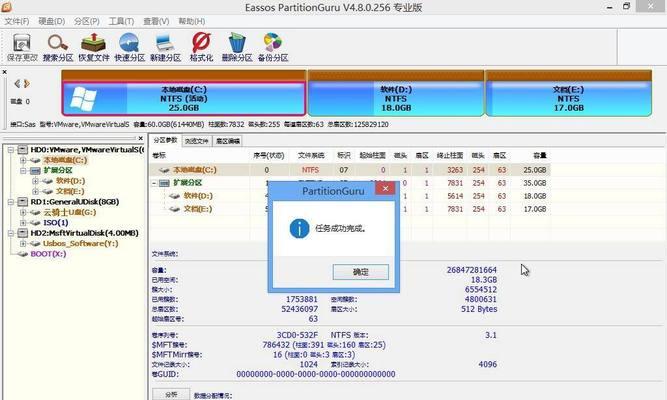Viewport: 667px width, 400px height.
Task: Collapse the RD1:GeneralUDisk(8GB) node
Action: pyautogui.click(x=11, y=202)
